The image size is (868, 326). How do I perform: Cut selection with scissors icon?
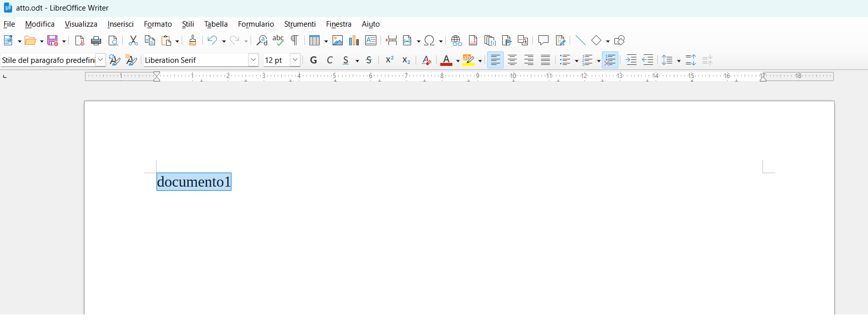pyautogui.click(x=133, y=40)
